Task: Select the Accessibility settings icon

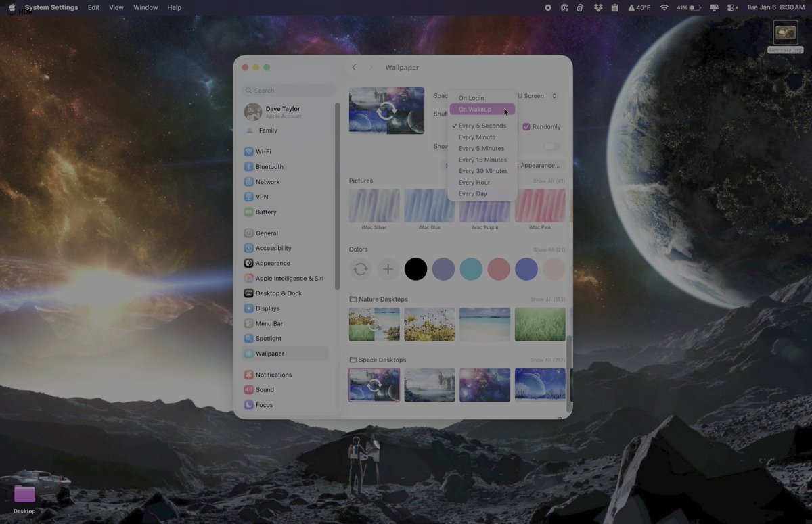Action: tap(273, 247)
